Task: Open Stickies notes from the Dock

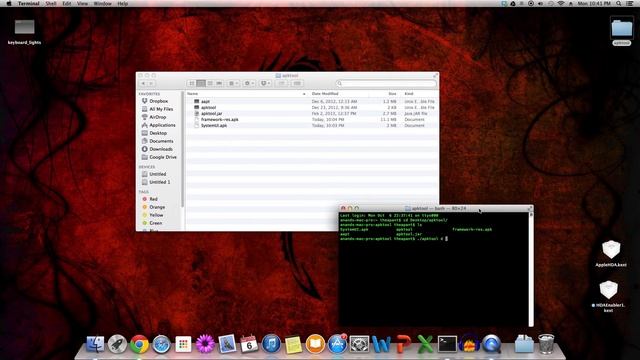Action: [293, 344]
